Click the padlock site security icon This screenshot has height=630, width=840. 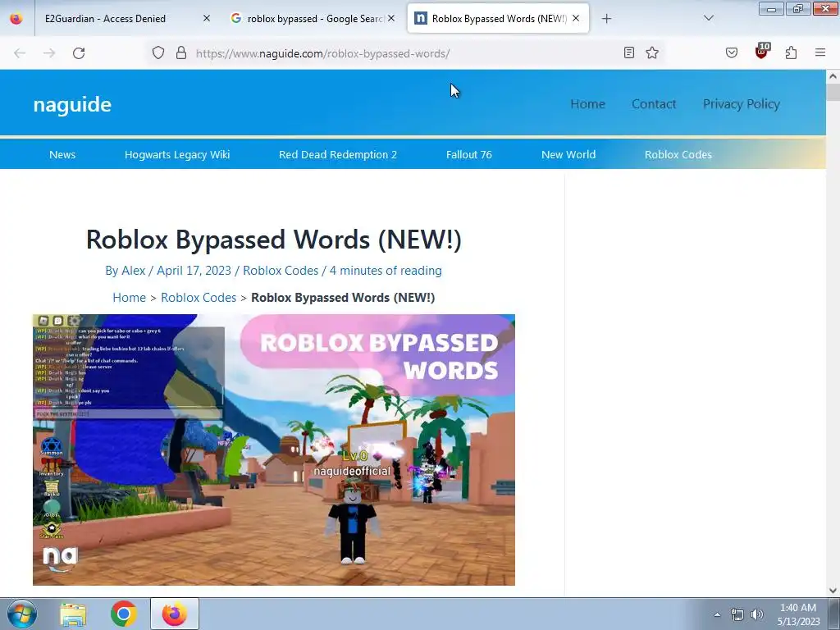click(x=181, y=52)
